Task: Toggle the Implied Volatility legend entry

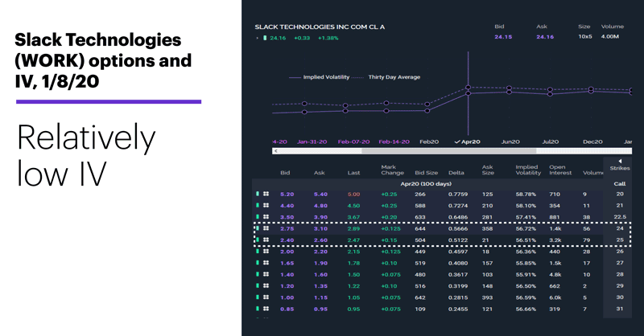Action: pyautogui.click(x=319, y=77)
